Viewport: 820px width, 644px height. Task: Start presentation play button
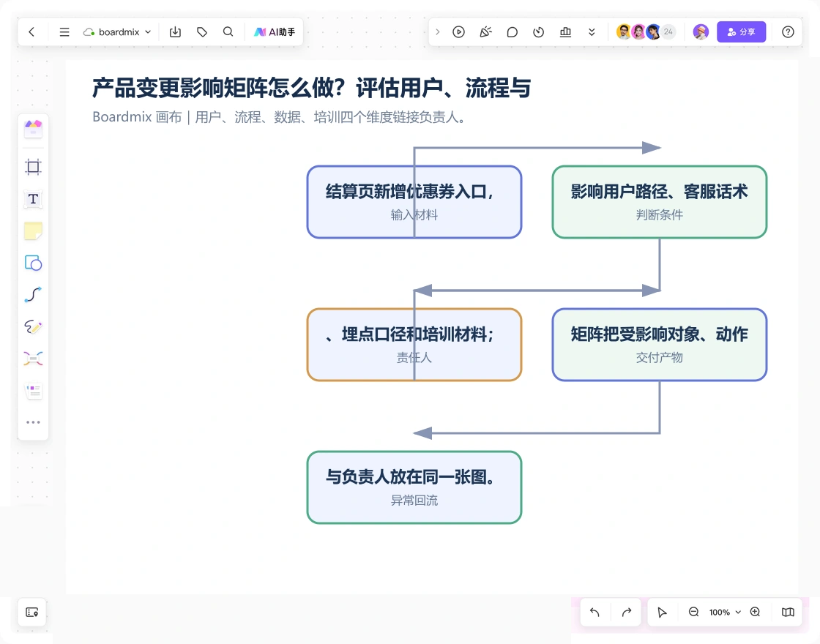pyautogui.click(x=458, y=32)
